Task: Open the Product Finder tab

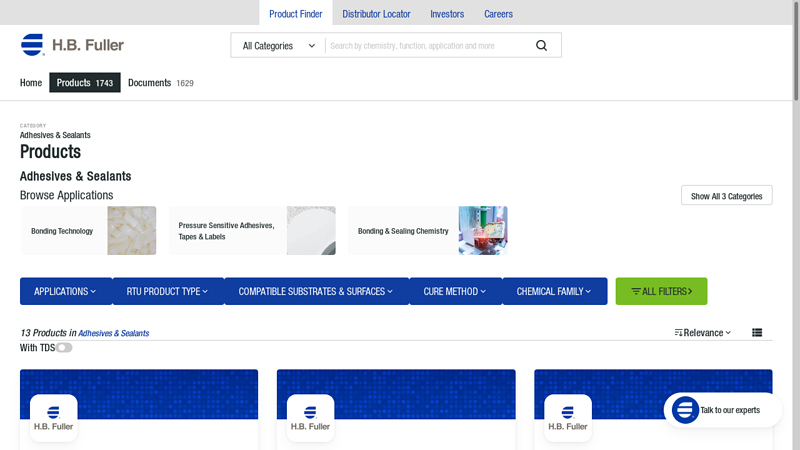Action: tap(296, 14)
